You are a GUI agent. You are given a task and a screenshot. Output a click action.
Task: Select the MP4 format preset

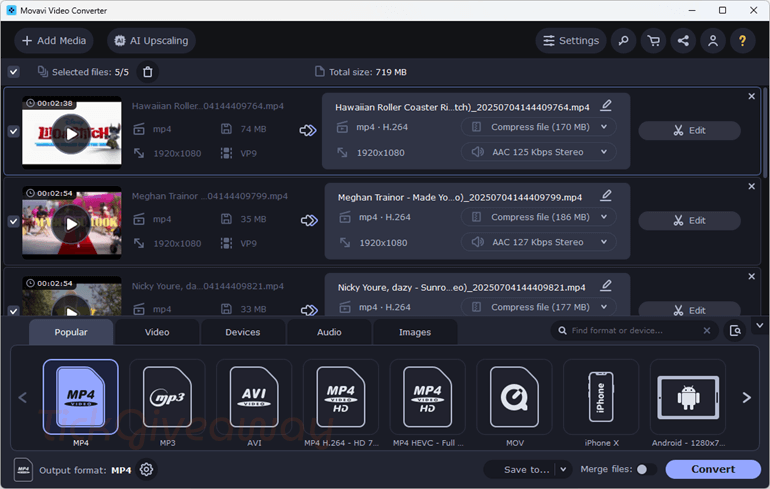pyautogui.click(x=81, y=397)
